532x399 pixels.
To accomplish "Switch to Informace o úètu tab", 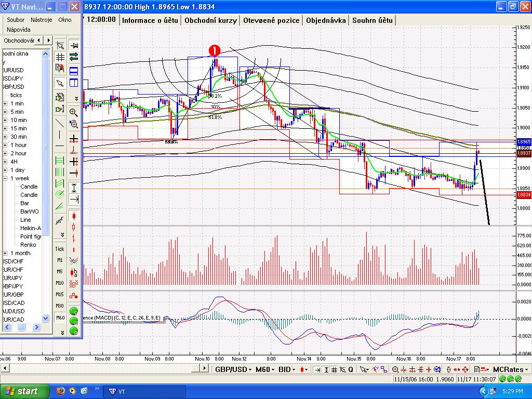I will 150,20.
